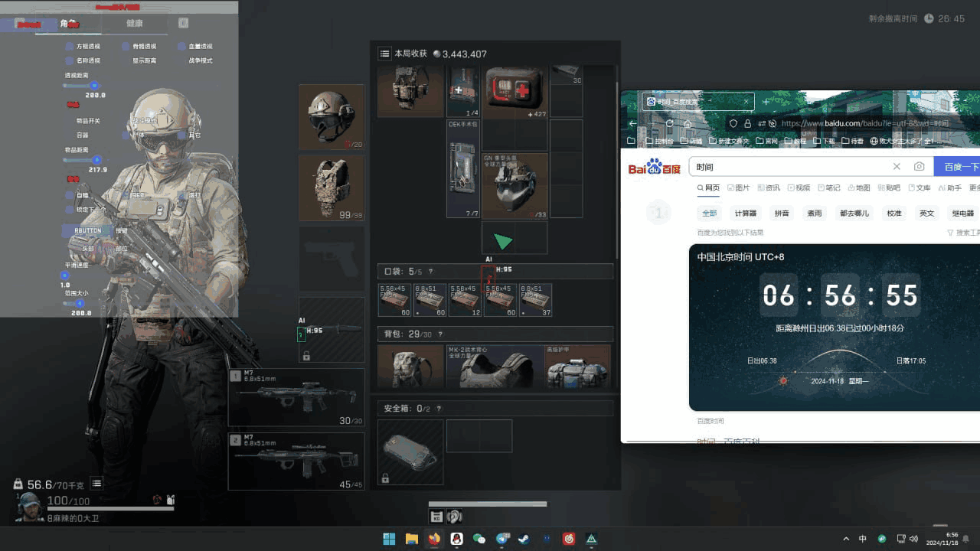Toggle the 方框透视 checkbox
The height and width of the screenshot is (551, 980).
click(x=69, y=47)
